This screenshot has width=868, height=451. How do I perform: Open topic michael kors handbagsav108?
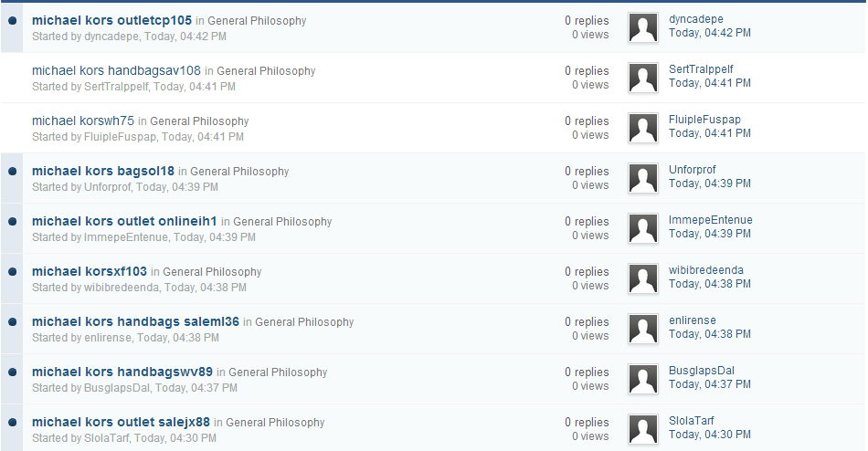(x=116, y=70)
